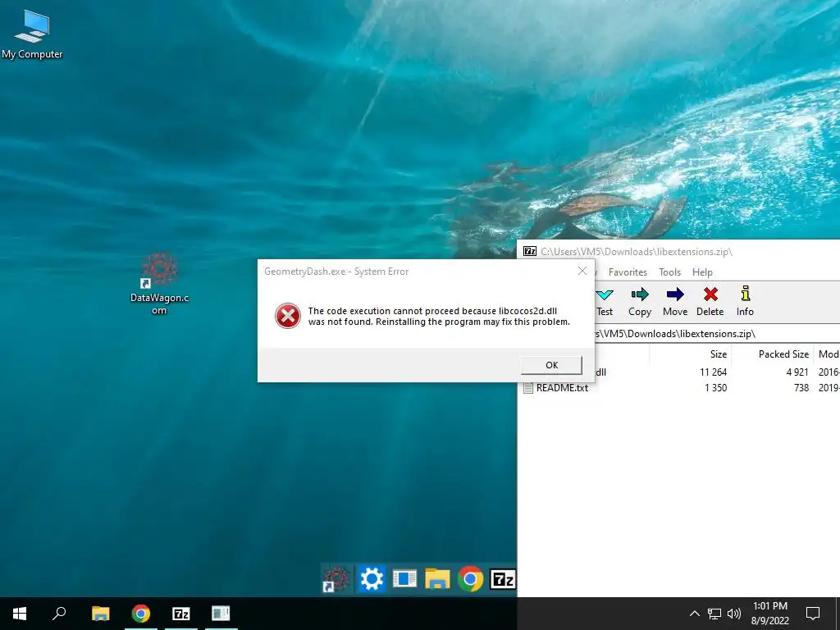This screenshot has height=630, width=840.
Task: Click the volume speaker tray icon
Action: (734, 614)
